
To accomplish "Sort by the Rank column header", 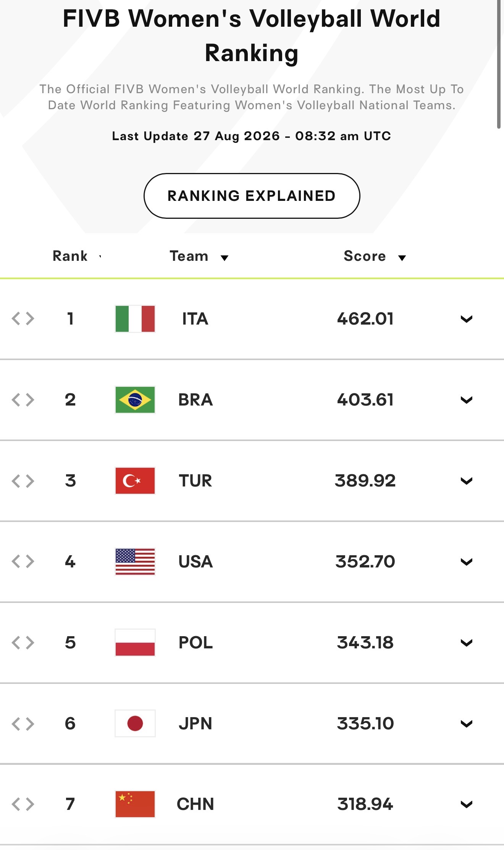I will (70, 256).
